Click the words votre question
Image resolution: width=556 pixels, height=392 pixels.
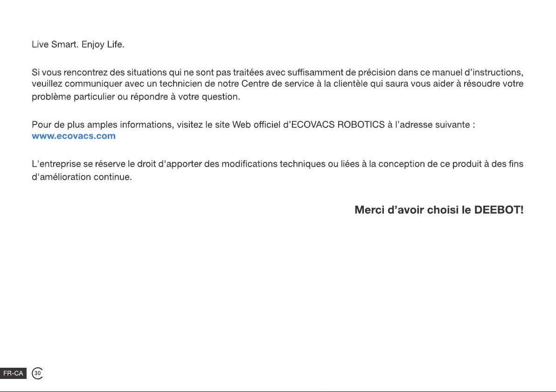point(209,97)
